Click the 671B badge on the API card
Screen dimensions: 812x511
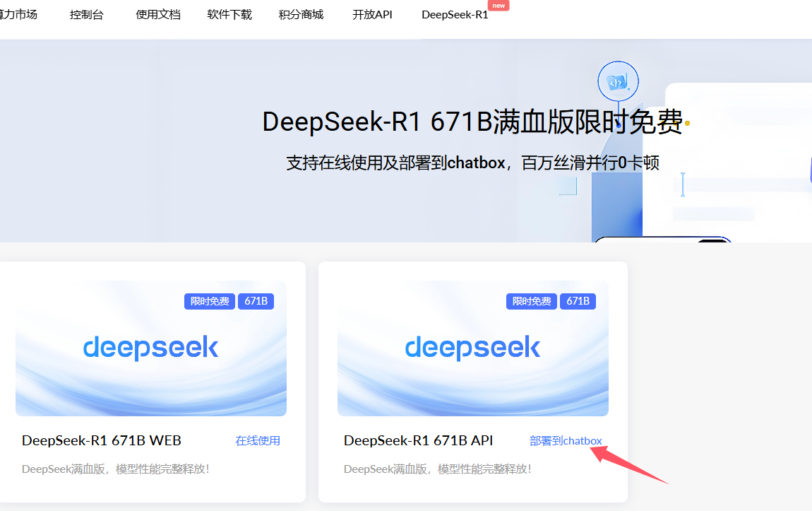coord(578,301)
